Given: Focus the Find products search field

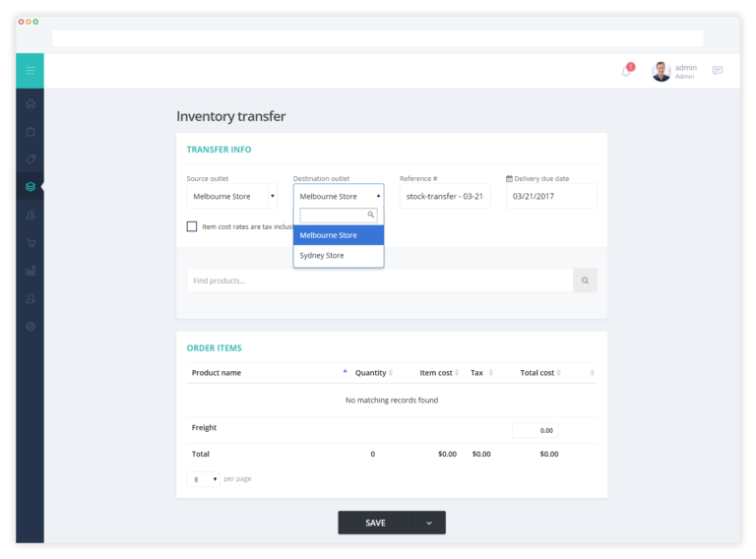Looking at the screenshot, I should pos(380,280).
